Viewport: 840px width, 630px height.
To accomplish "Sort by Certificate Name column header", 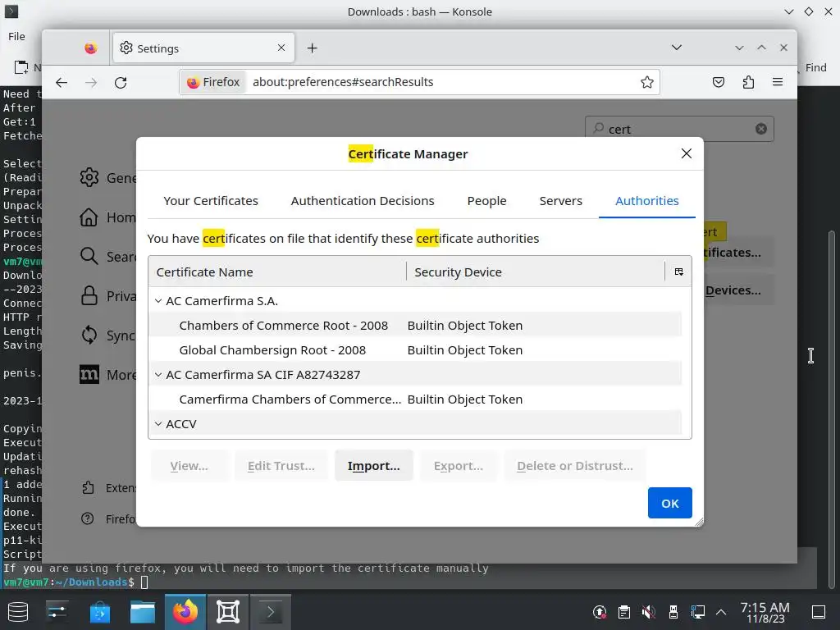I will point(277,272).
